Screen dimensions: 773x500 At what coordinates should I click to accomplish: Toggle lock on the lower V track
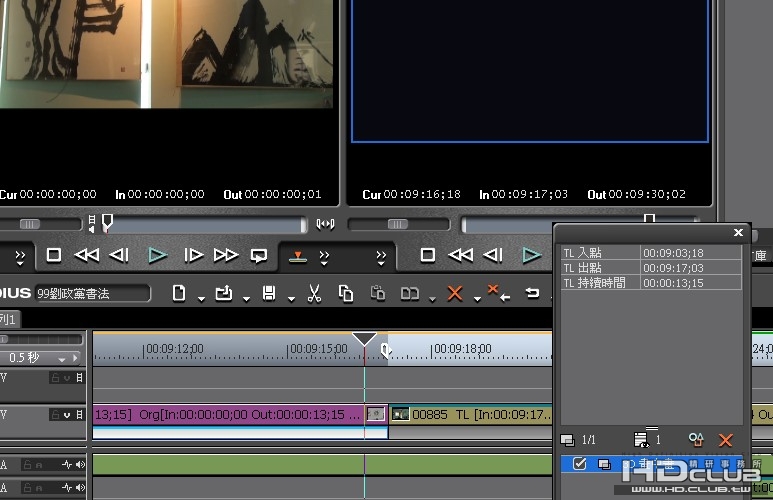click(55, 415)
